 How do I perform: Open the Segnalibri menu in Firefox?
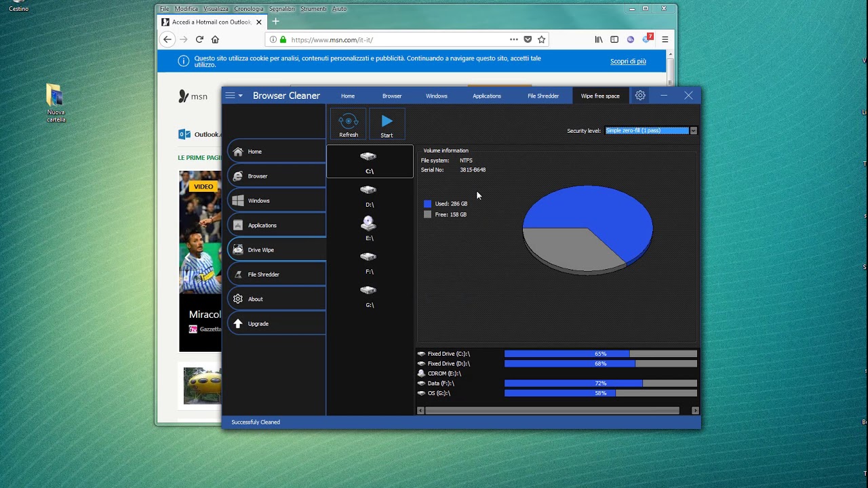(x=281, y=9)
